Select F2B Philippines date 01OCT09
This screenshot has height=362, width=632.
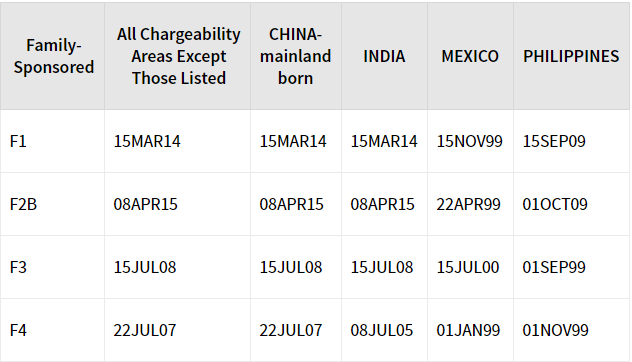[555, 204]
